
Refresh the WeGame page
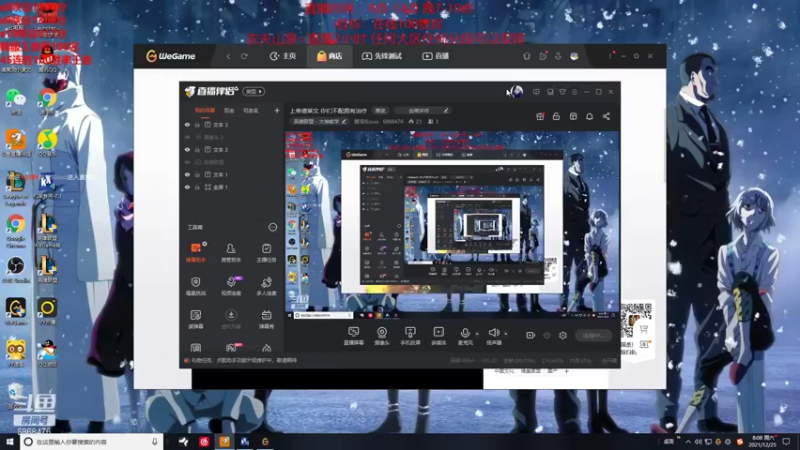click(x=244, y=56)
